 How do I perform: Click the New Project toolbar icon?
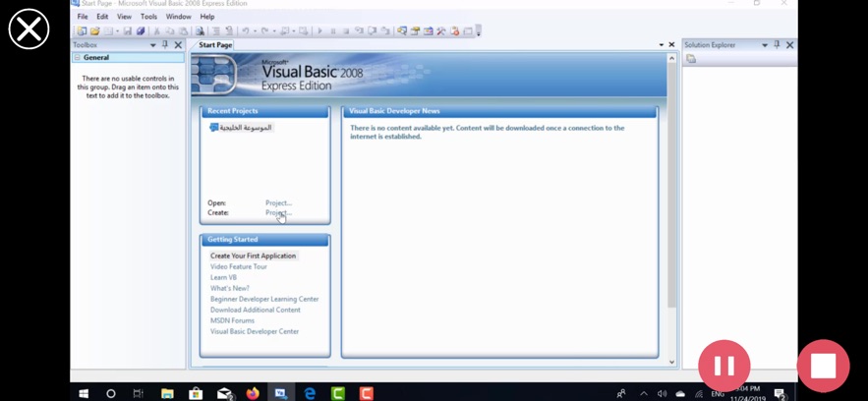[x=82, y=31]
